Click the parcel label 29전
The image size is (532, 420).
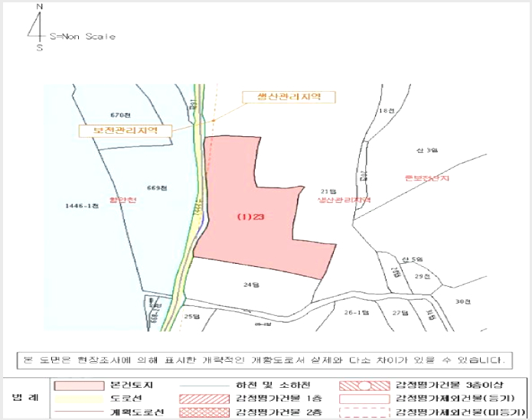pyautogui.click(x=422, y=276)
